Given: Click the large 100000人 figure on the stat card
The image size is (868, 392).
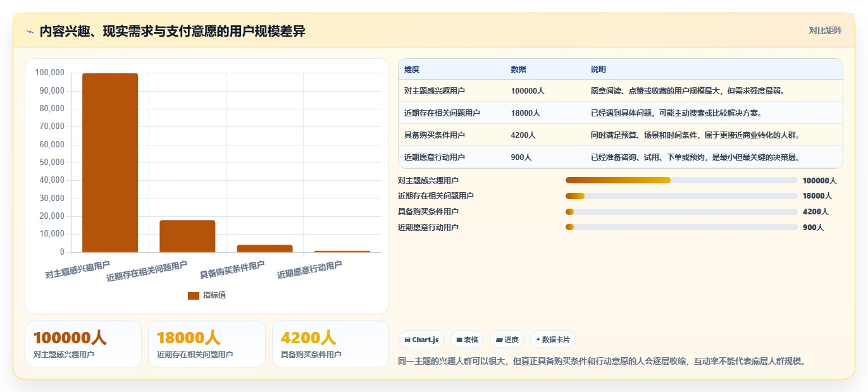Looking at the screenshot, I should point(70,338).
